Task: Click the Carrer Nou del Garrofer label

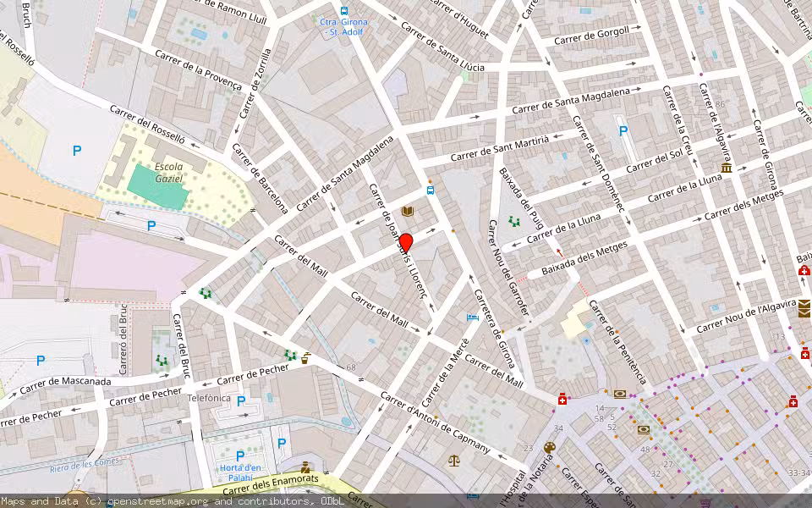Action: pos(509,268)
